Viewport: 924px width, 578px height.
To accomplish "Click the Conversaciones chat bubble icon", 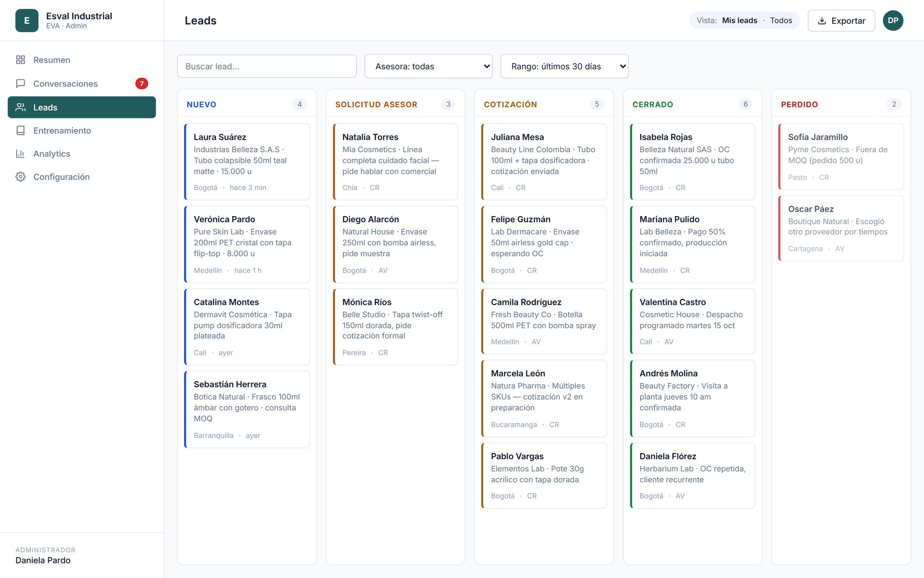I will [20, 83].
